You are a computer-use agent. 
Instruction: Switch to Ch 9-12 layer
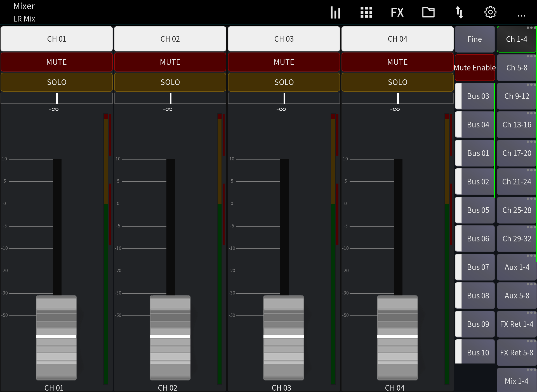pyautogui.click(x=517, y=96)
